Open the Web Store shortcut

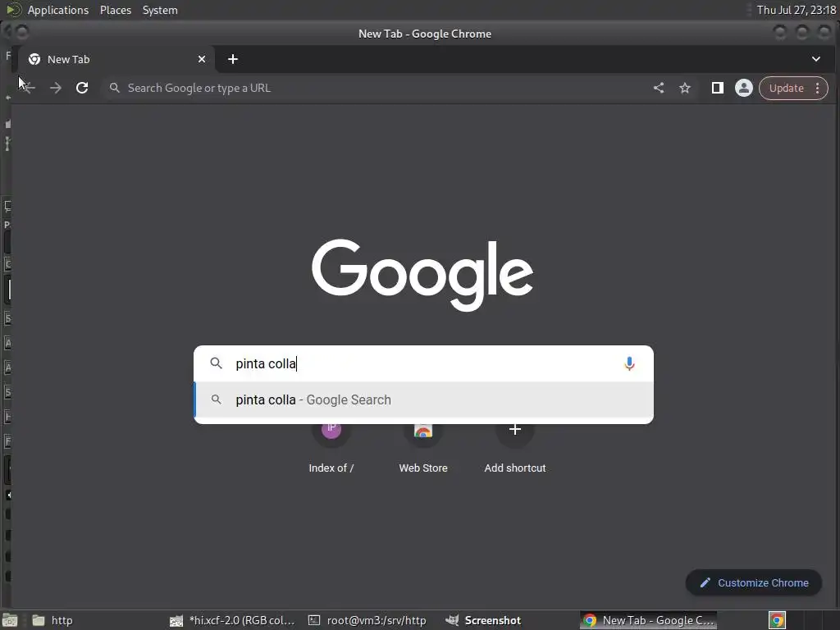click(423, 447)
